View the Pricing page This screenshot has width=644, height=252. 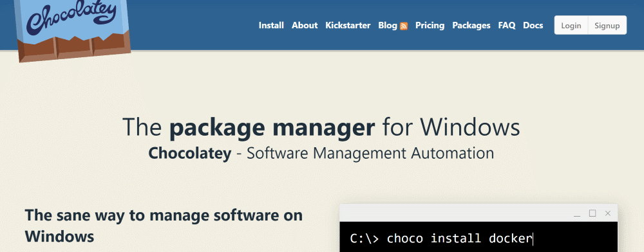click(430, 26)
